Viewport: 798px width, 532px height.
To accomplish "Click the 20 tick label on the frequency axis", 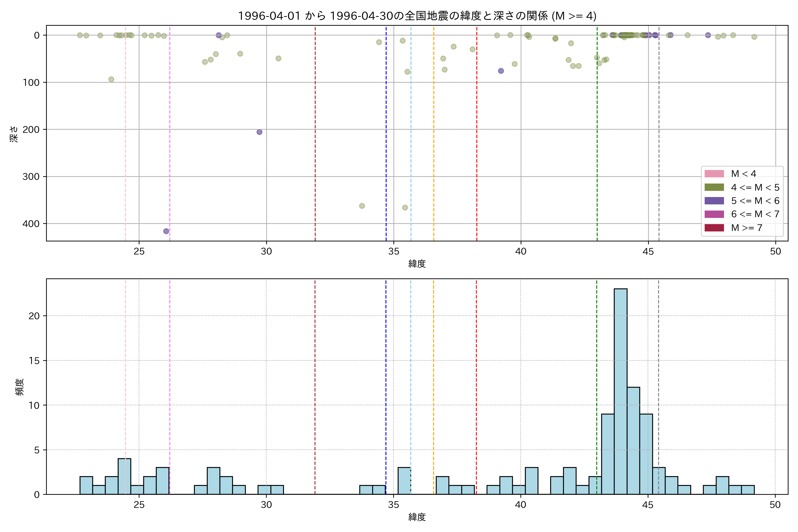I will [x=34, y=316].
